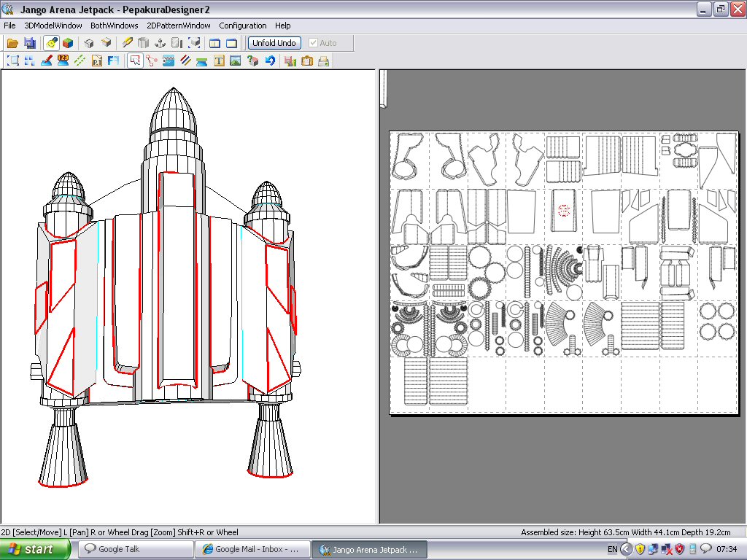Image resolution: width=747 pixels, height=560 pixels.
Task: Select the T text tool icon
Action: [219, 61]
